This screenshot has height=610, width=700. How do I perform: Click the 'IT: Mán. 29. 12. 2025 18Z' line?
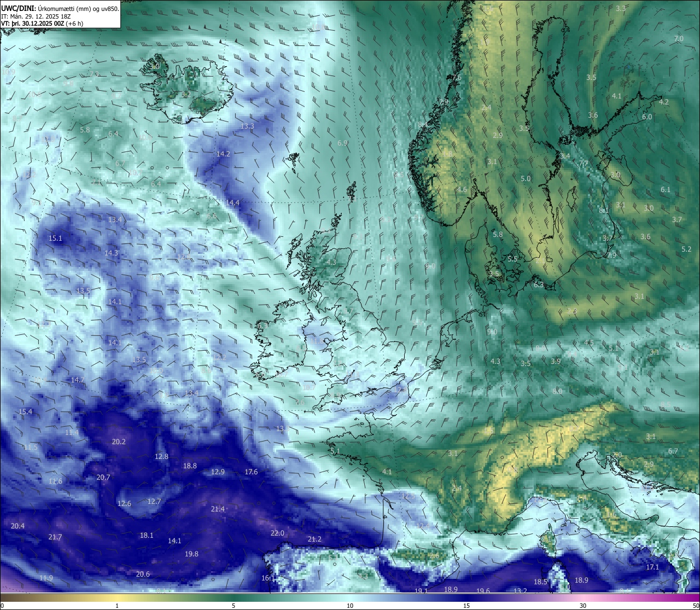pyautogui.click(x=36, y=16)
